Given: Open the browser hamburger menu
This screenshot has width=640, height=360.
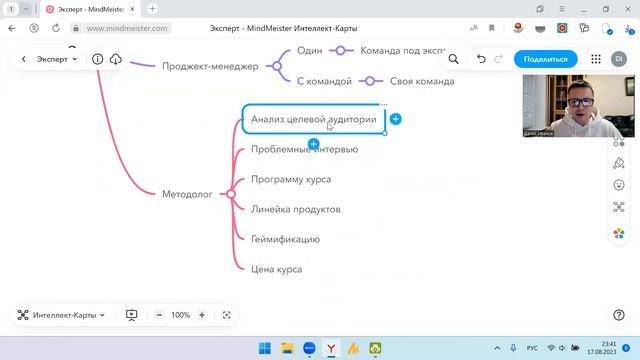Looking at the screenshot, I should tap(562, 9).
